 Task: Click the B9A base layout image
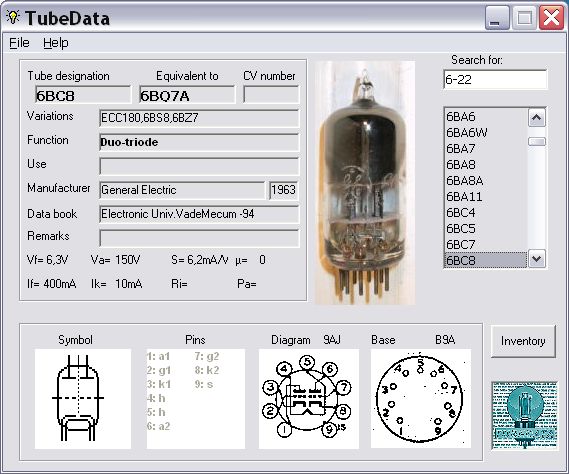[x=421, y=399]
